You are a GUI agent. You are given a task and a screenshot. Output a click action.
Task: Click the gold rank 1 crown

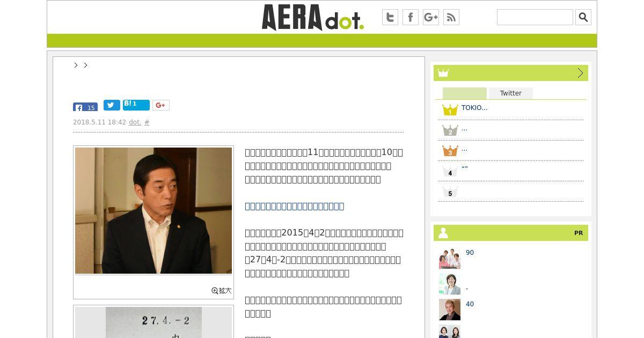click(x=450, y=110)
